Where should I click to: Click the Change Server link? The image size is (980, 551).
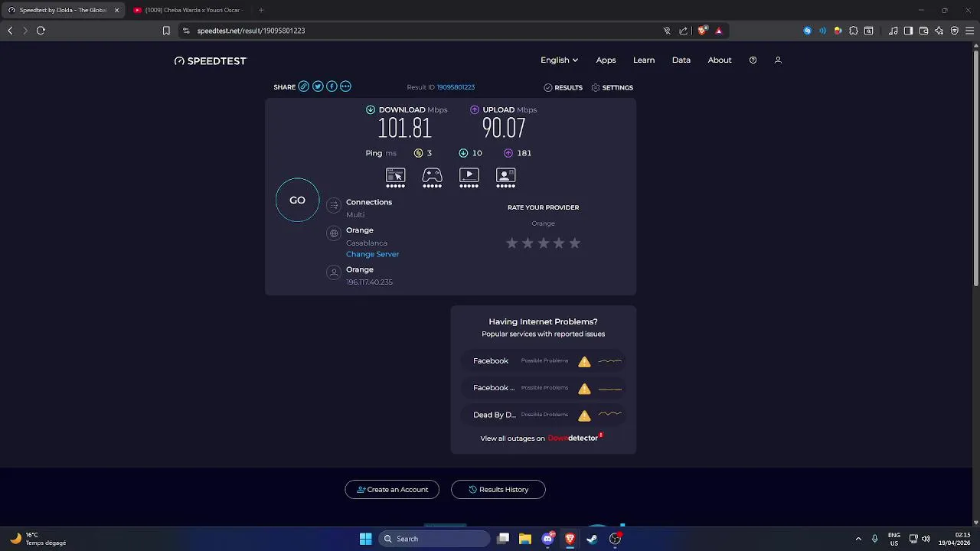[372, 254]
